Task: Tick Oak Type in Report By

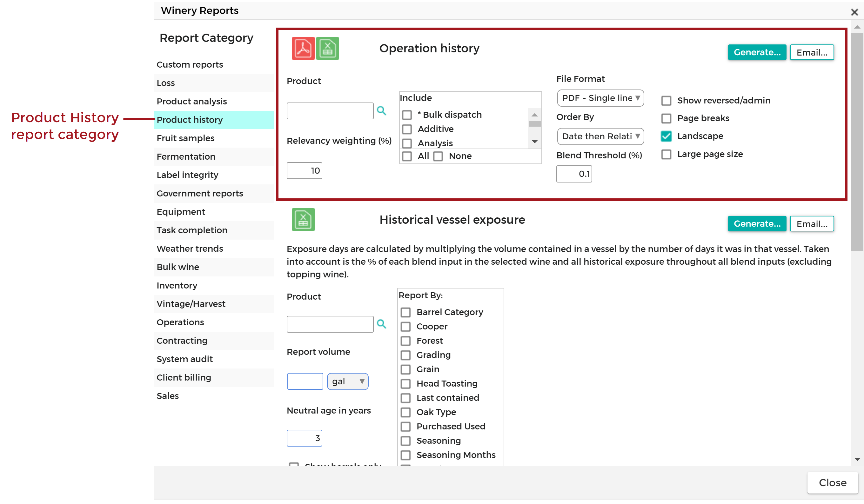Action: point(405,413)
